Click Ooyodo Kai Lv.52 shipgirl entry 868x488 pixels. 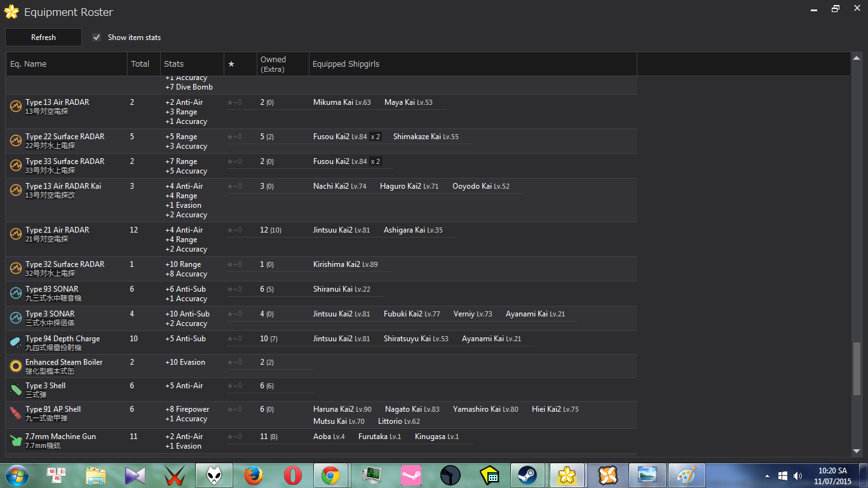point(481,186)
